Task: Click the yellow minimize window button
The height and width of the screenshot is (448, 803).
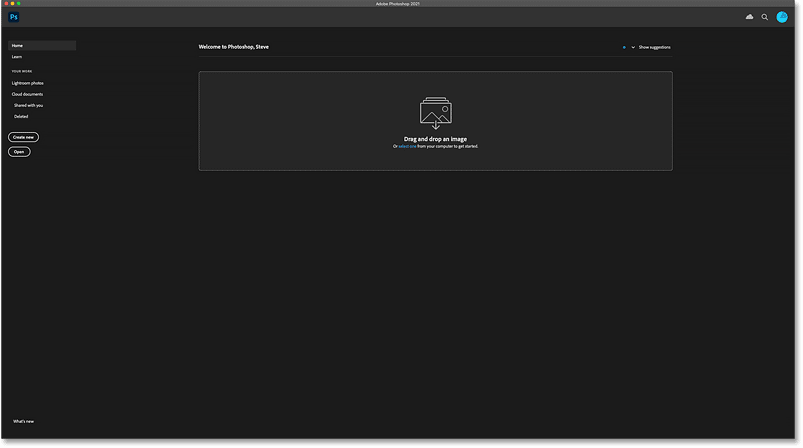Action: pos(12,4)
